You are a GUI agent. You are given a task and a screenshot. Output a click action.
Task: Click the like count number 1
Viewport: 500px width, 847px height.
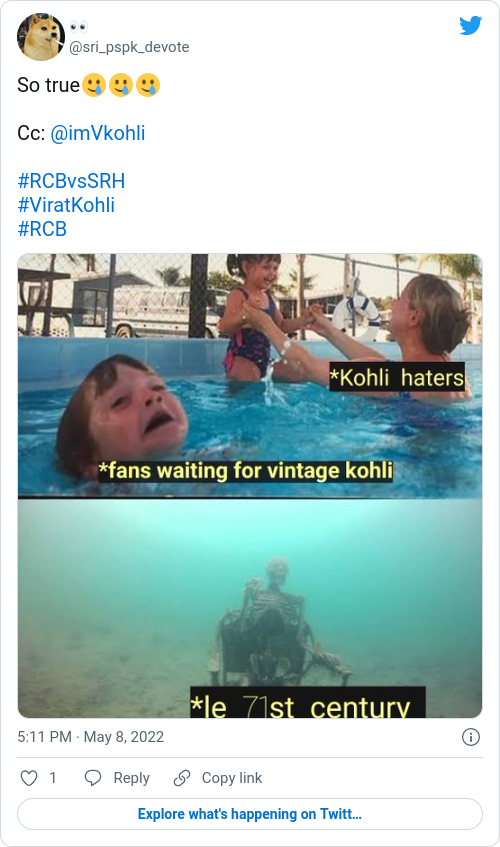coord(52,778)
